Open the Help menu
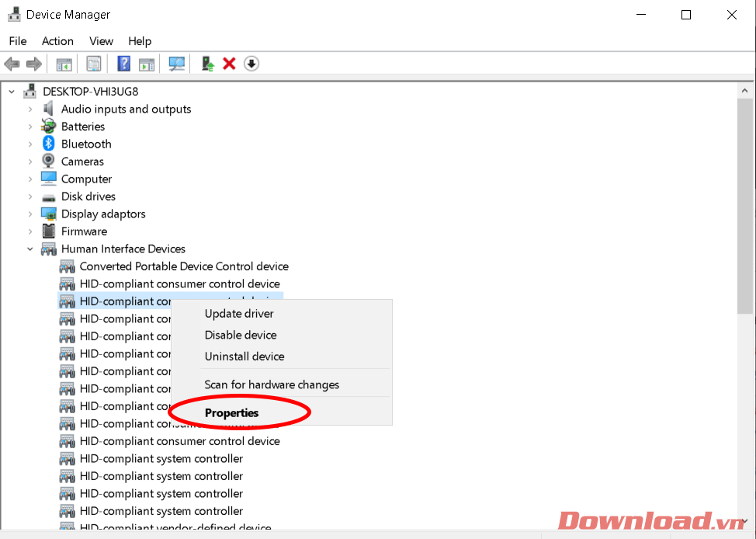The height and width of the screenshot is (539, 756). [x=140, y=41]
